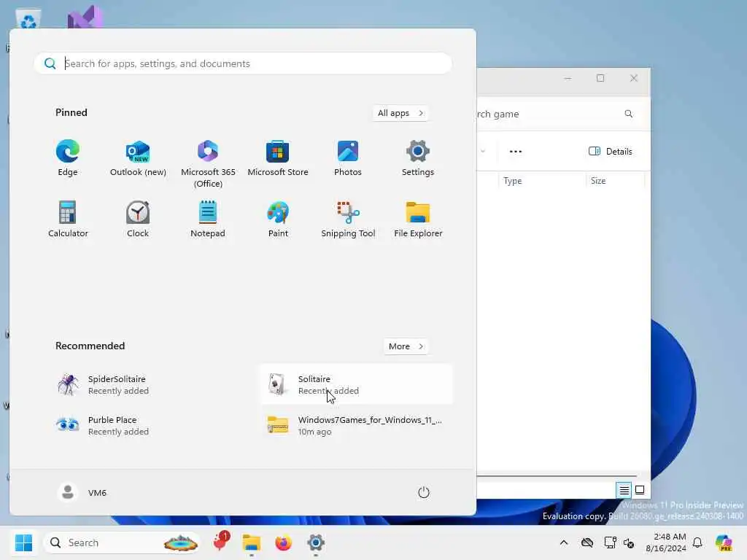Open Microsoft 365 (Office) app
Viewport: 747px width, 560px height.
coord(208,163)
